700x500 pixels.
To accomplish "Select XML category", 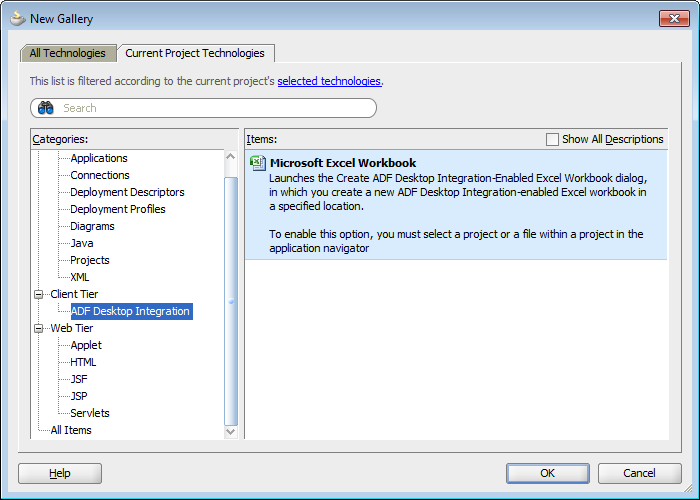I will click(x=80, y=277).
